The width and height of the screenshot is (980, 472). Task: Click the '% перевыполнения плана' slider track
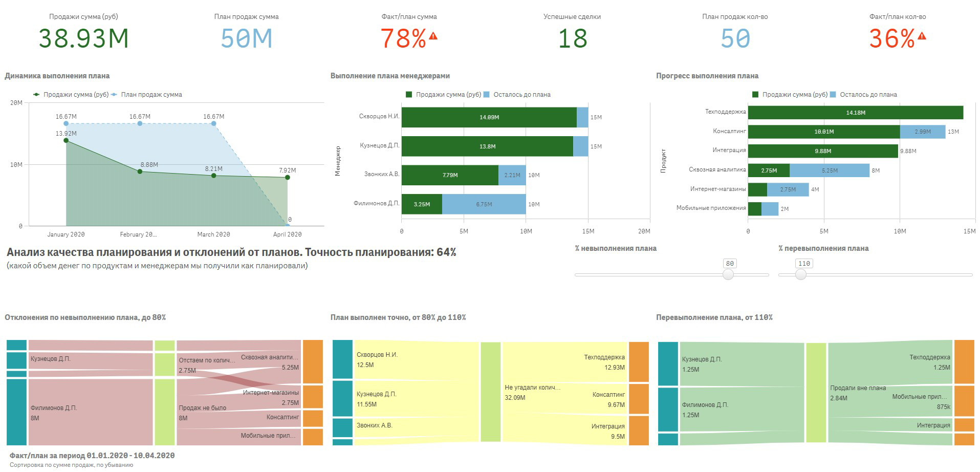875,275
